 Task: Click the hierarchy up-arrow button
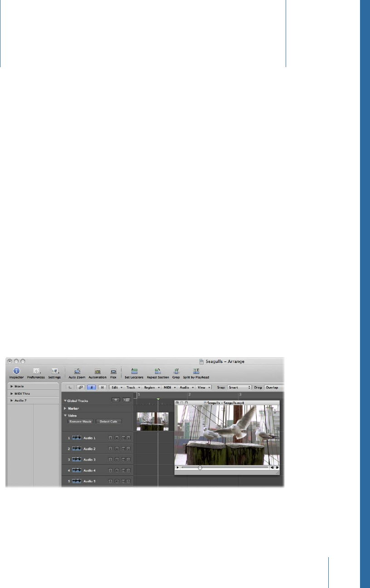pos(70,387)
